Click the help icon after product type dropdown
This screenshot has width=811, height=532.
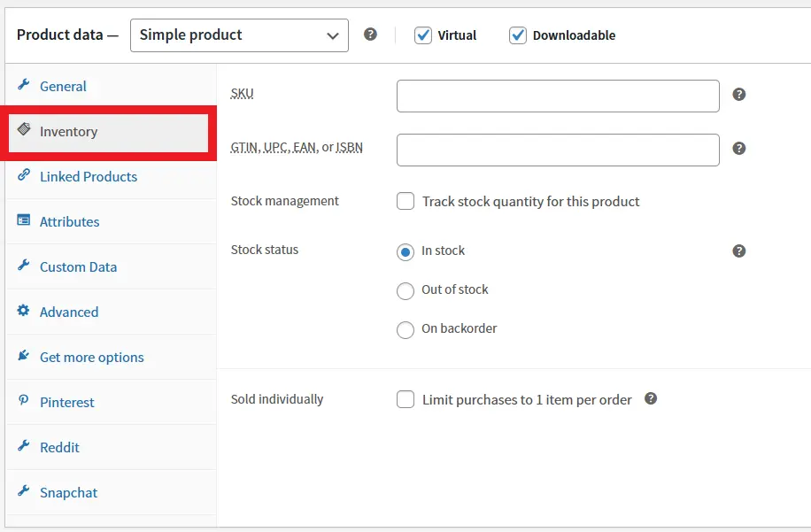pos(370,35)
